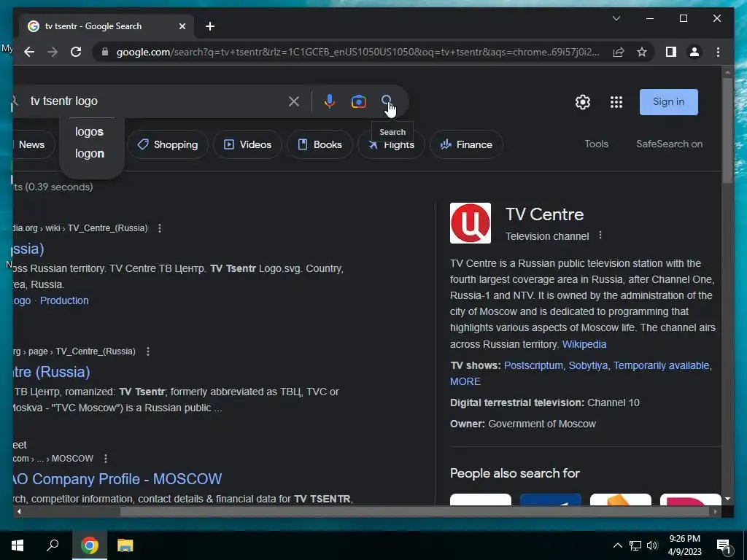
Task: Open the volume tray icon
Action: [652, 545]
